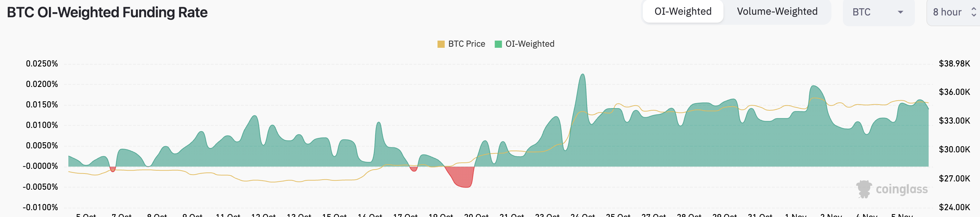Screen dimensions: 980x217
Task: Click the up-down chevrons beside 8 hour
Action: [973, 13]
